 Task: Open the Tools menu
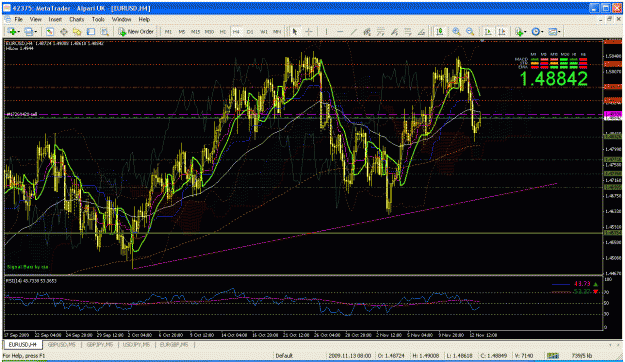pyautogui.click(x=98, y=19)
